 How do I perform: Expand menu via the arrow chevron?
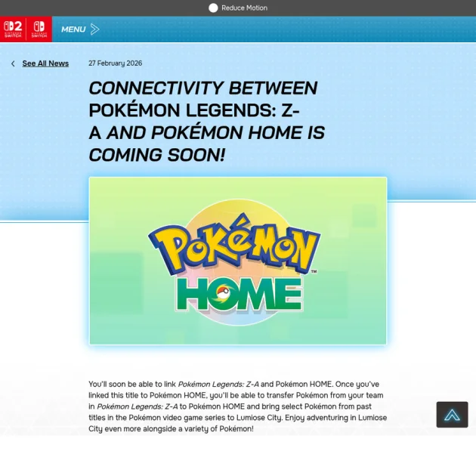point(95,29)
